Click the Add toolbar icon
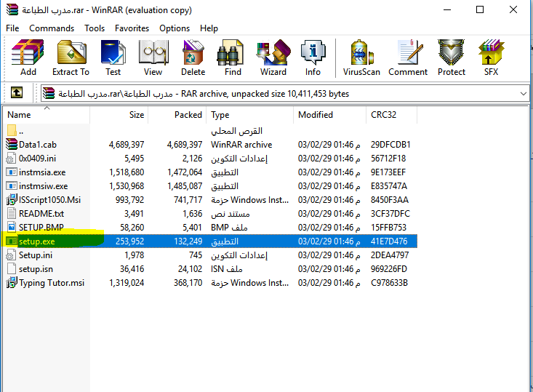Viewport: 533px width, 392px height. click(x=28, y=52)
